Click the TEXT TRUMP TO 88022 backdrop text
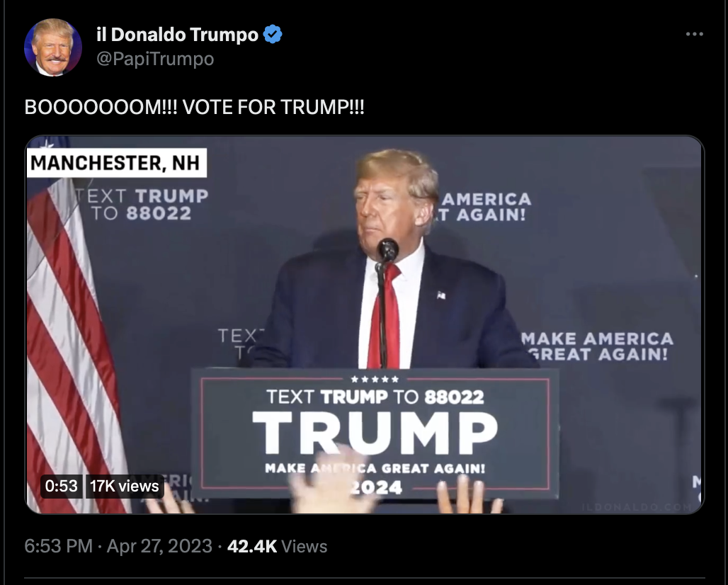Screen dimensions: 728x585 tap(142, 204)
